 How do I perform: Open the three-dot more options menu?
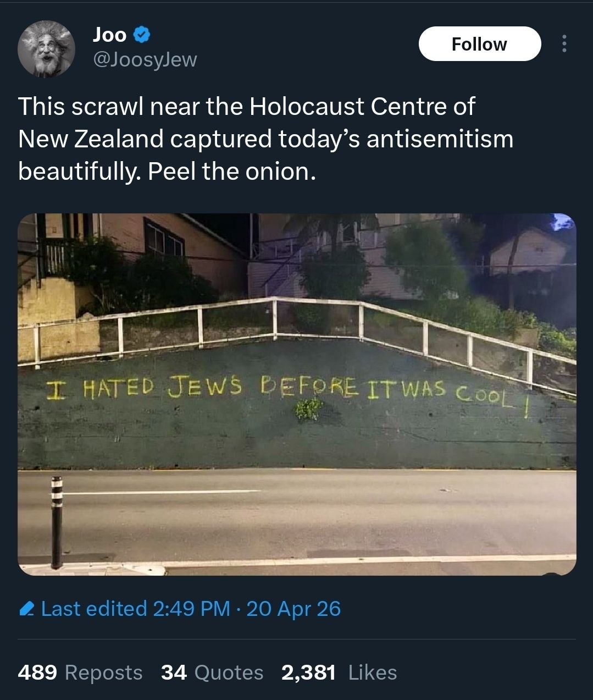(x=563, y=44)
